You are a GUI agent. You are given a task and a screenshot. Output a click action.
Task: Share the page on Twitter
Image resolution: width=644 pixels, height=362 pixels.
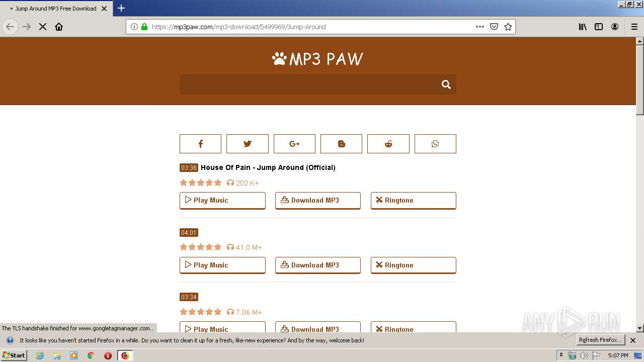coord(247,143)
